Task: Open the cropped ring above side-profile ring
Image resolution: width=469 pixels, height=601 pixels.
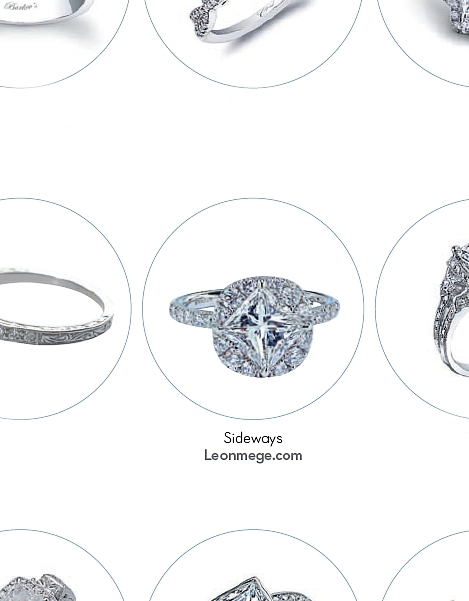Action: 423,38
